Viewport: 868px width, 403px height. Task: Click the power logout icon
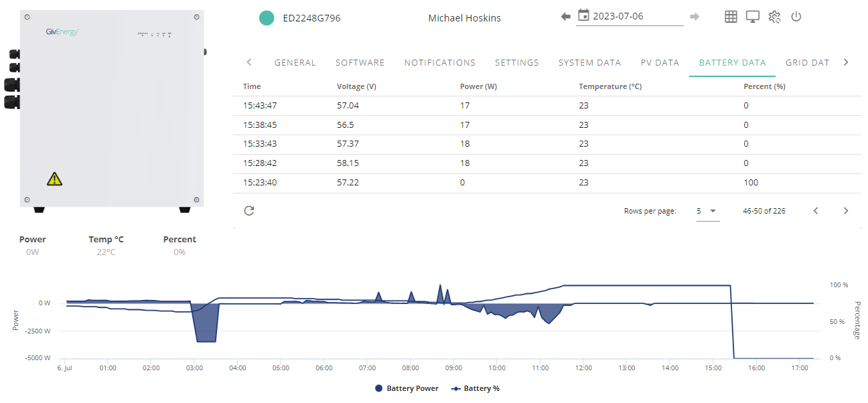coord(796,17)
